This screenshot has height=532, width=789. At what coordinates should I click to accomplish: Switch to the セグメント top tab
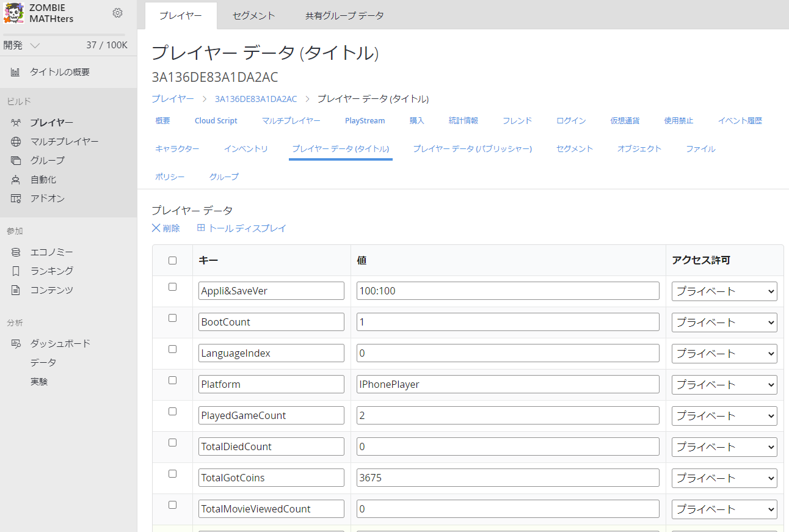point(253,16)
